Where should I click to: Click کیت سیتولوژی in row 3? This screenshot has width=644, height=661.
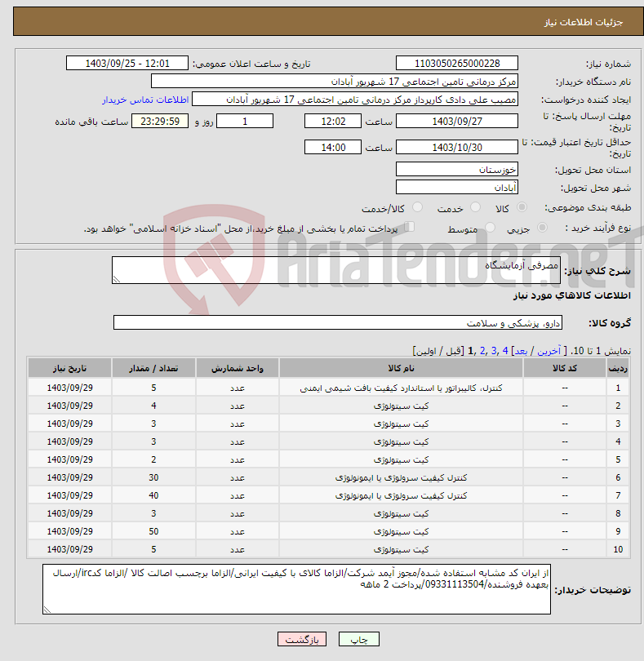pos(401,424)
